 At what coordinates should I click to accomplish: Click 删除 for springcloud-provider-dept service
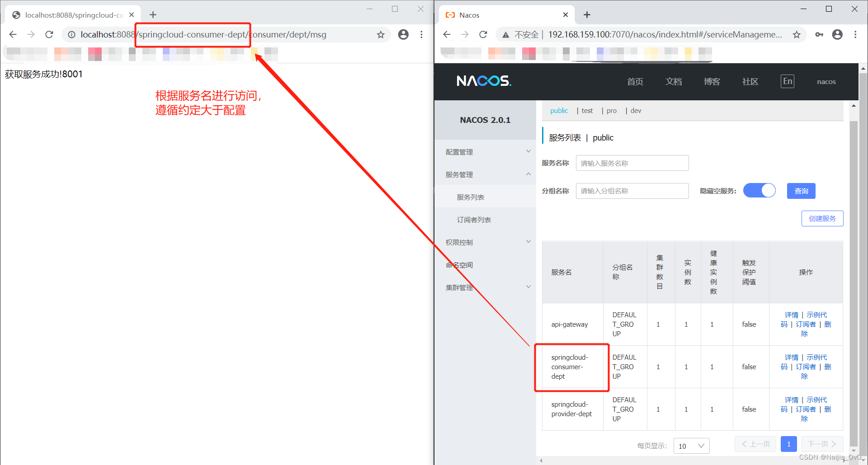tap(827, 409)
